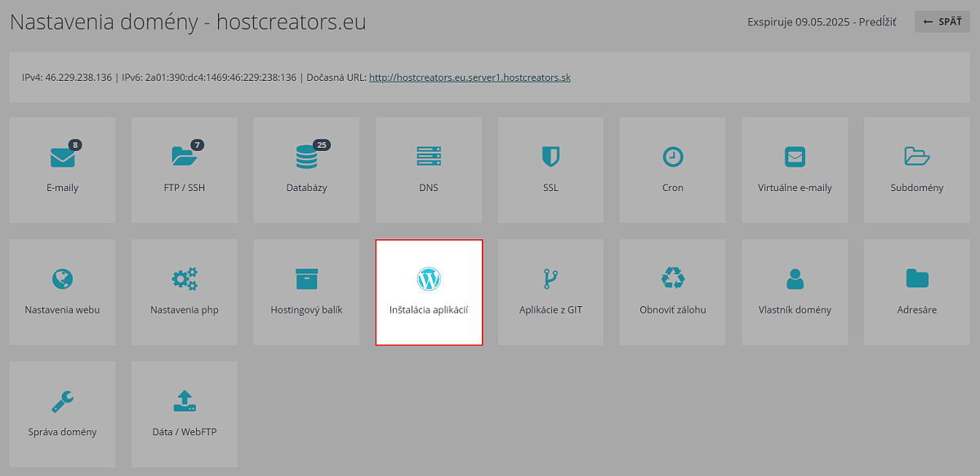The height and width of the screenshot is (476, 980).
Task: Open the FTP / SSH folder tile
Action: click(x=185, y=170)
